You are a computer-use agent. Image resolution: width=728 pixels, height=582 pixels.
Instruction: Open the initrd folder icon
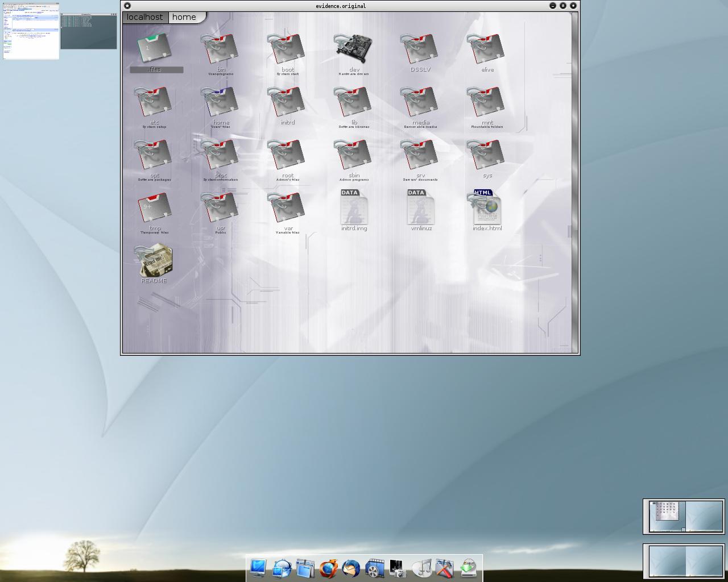click(x=286, y=102)
